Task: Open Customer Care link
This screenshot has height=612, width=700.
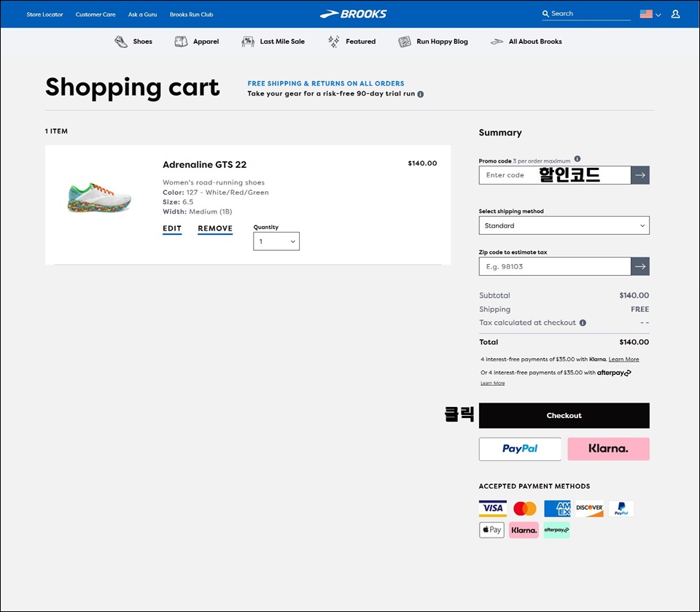Action: [96, 15]
